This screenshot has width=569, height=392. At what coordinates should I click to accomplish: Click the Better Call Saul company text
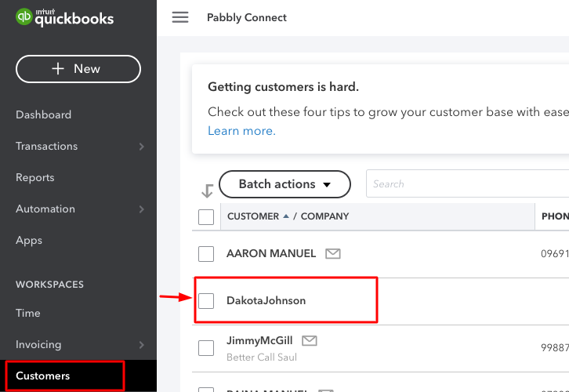[x=262, y=358]
